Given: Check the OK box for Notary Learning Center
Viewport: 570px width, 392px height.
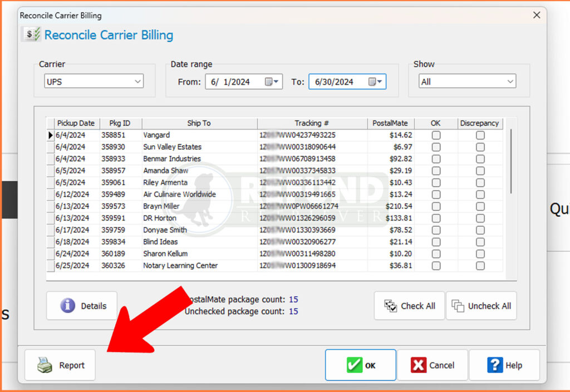Looking at the screenshot, I should (x=436, y=265).
